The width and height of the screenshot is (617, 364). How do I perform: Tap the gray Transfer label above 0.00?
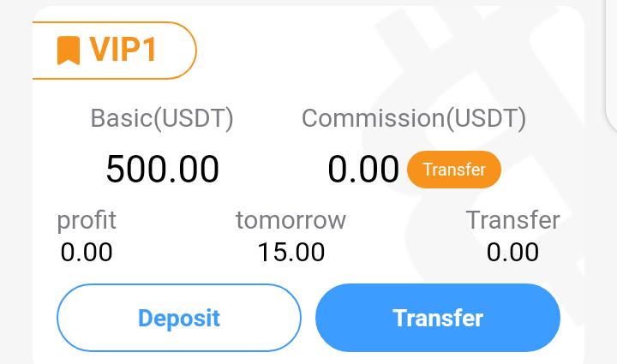click(x=512, y=220)
